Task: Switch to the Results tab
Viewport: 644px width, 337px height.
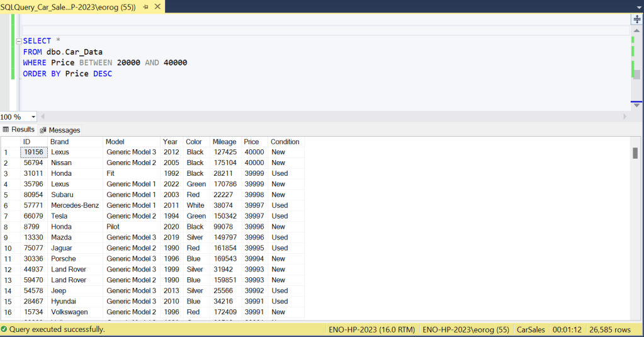Action: (23, 130)
